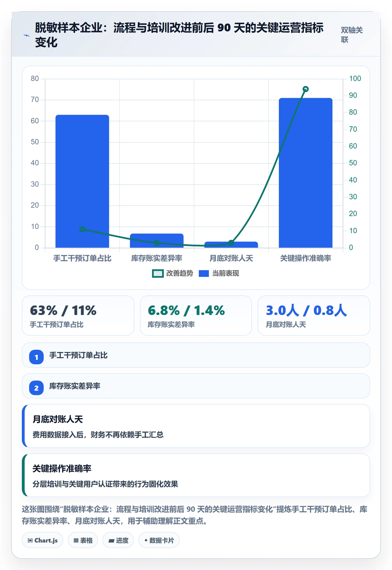Click the trend line point on 库存账实差异率
The image size is (392, 570).
click(x=157, y=243)
